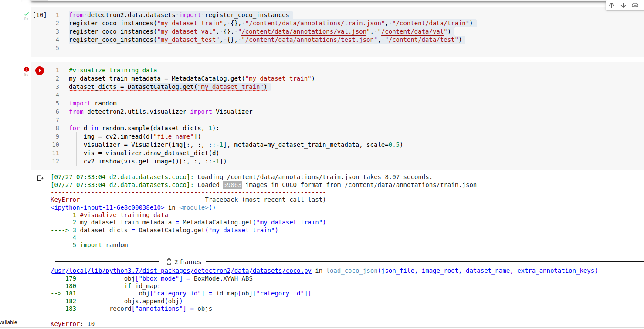Click the red error badge on the failed cell
The image size is (644, 329).
[27, 69]
